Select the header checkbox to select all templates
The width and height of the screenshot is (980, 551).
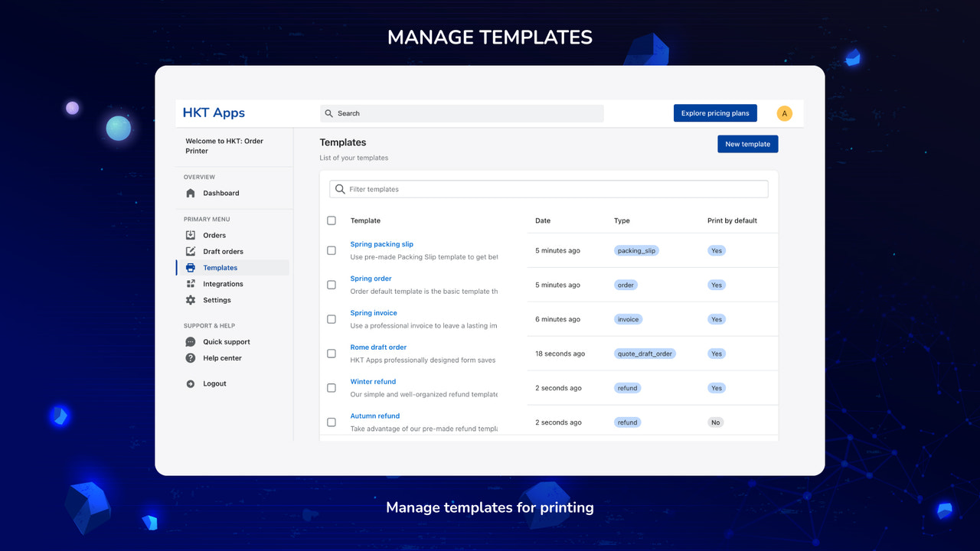coord(332,220)
